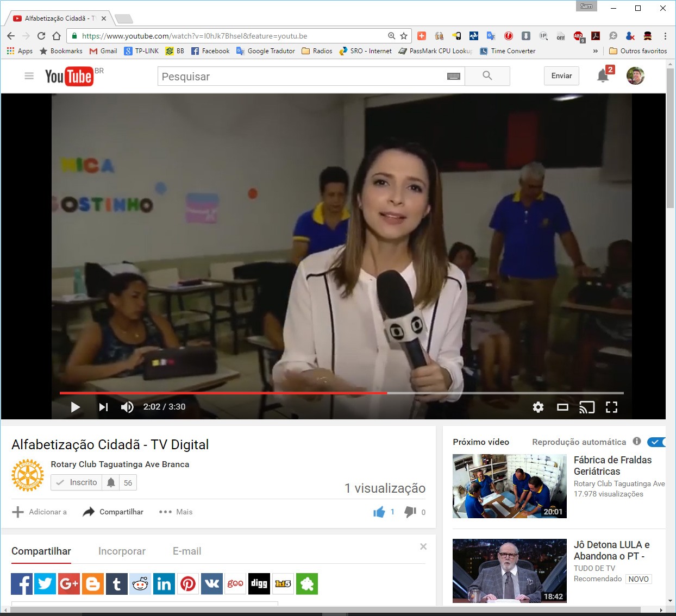Enter fullscreen mode
Viewport: 676px width, 616px height.
(611, 407)
